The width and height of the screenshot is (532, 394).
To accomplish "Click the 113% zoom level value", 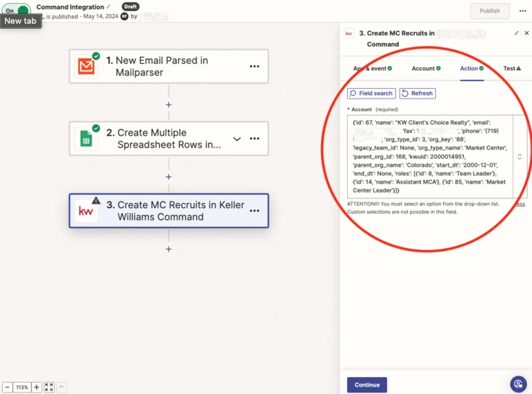I will (22, 387).
